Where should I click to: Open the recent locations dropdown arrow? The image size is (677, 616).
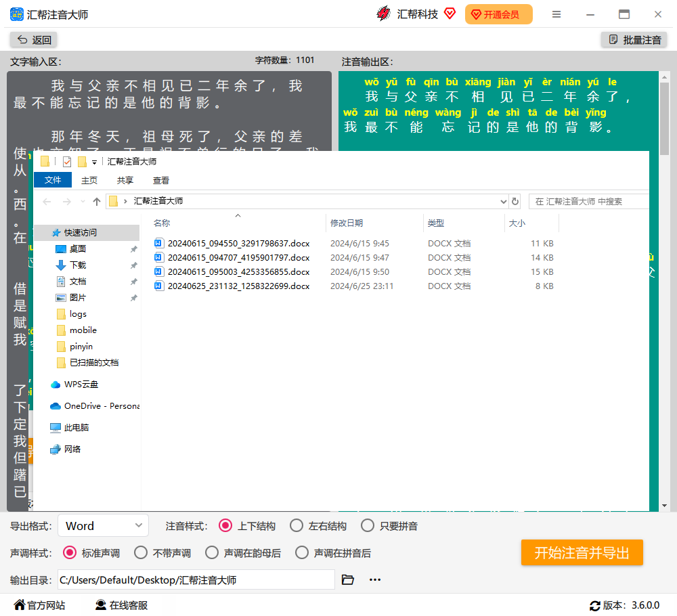coord(83,202)
